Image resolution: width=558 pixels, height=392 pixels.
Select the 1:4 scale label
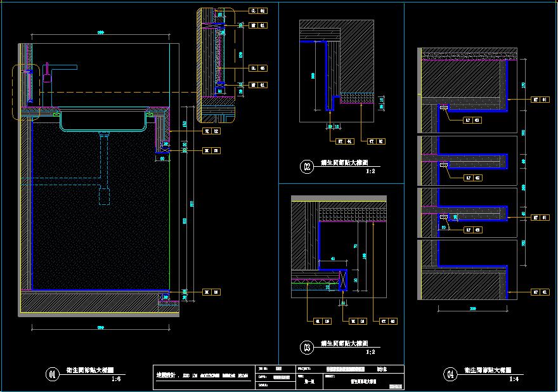coord(514,379)
